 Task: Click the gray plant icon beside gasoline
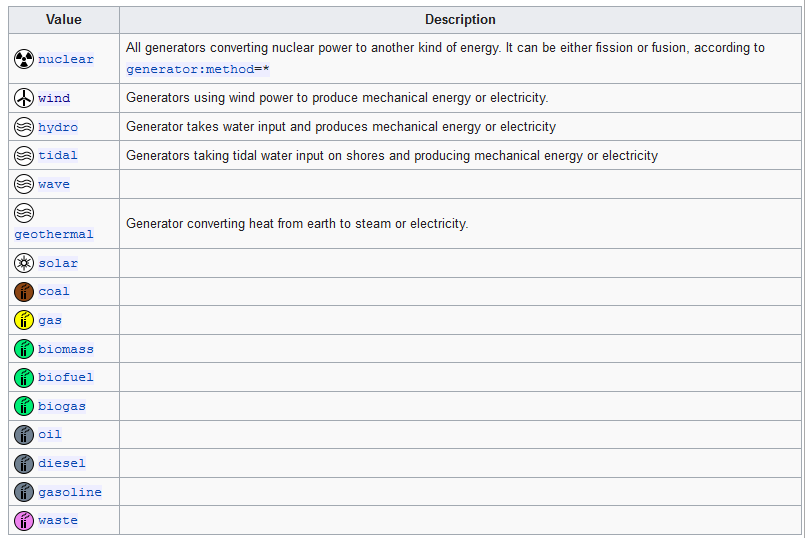[x=24, y=492]
